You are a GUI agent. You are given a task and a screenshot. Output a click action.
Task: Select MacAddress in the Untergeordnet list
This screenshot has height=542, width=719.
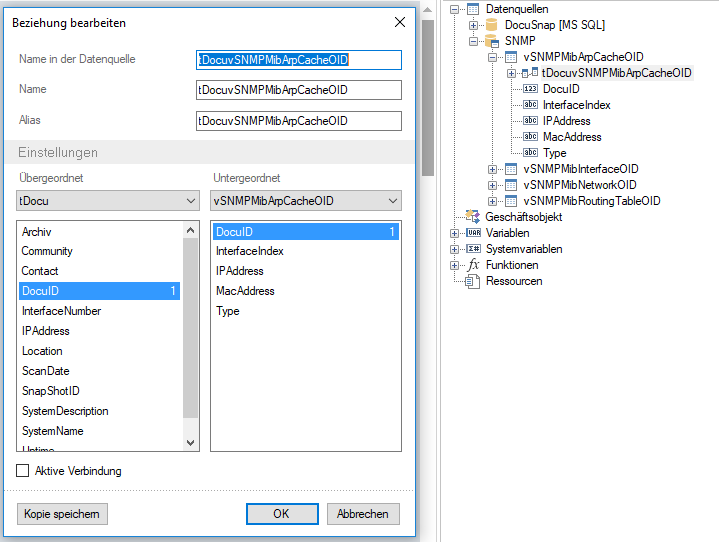pos(306,291)
